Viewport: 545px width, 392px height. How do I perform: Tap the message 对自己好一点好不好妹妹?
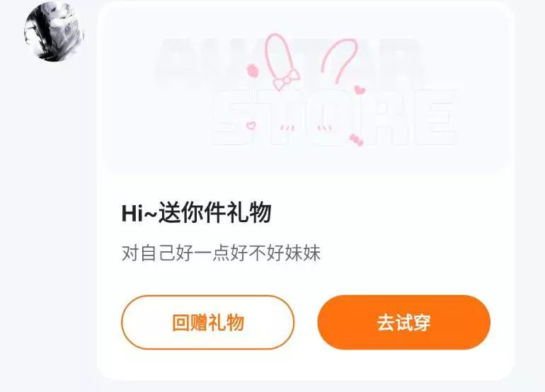point(221,253)
